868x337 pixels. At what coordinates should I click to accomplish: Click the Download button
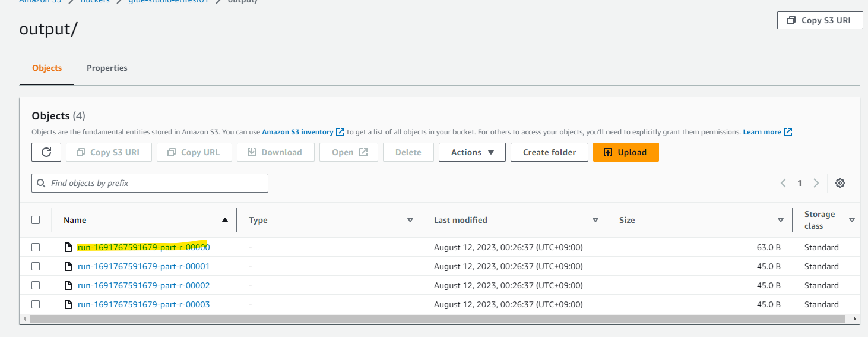tap(275, 152)
